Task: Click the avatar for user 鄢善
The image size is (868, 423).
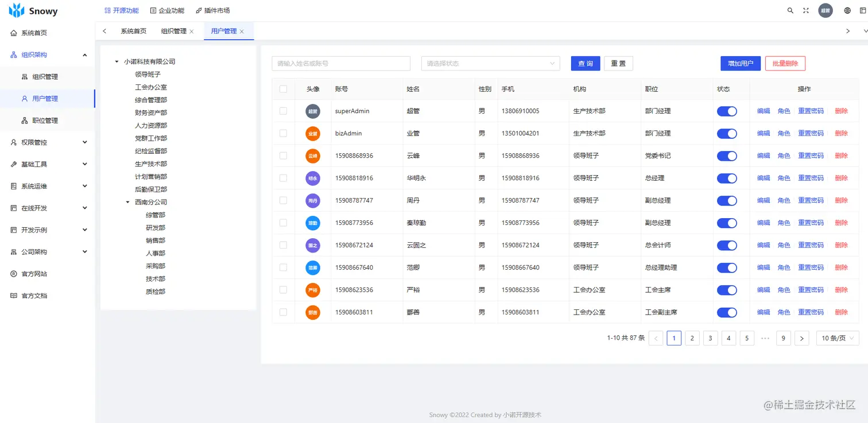Action: tap(313, 312)
